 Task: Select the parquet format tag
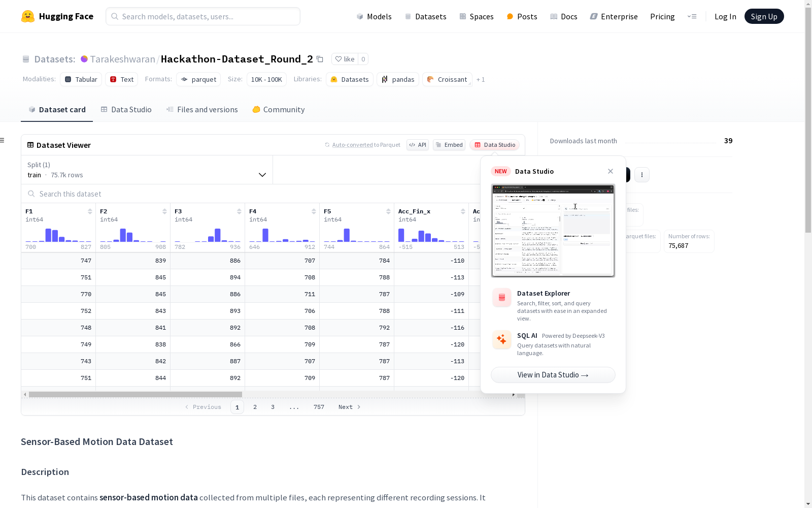click(198, 79)
